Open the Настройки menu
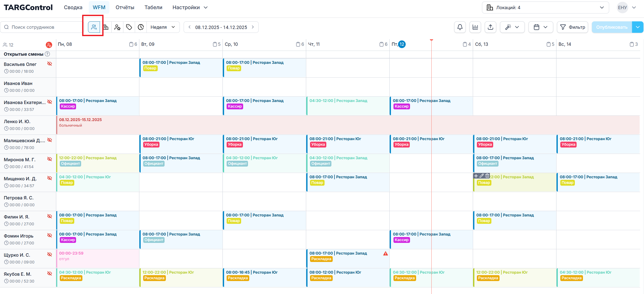This screenshot has height=294, width=644. [x=190, y=7]
